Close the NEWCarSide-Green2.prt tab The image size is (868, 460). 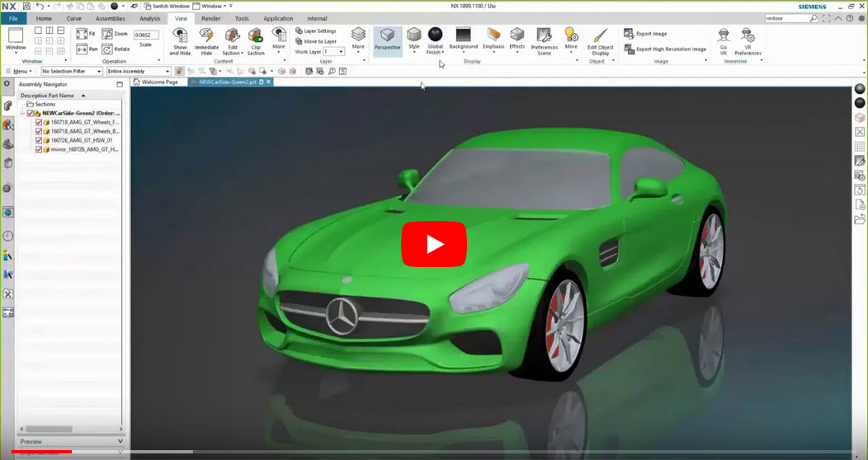click(x=268, y=82)
